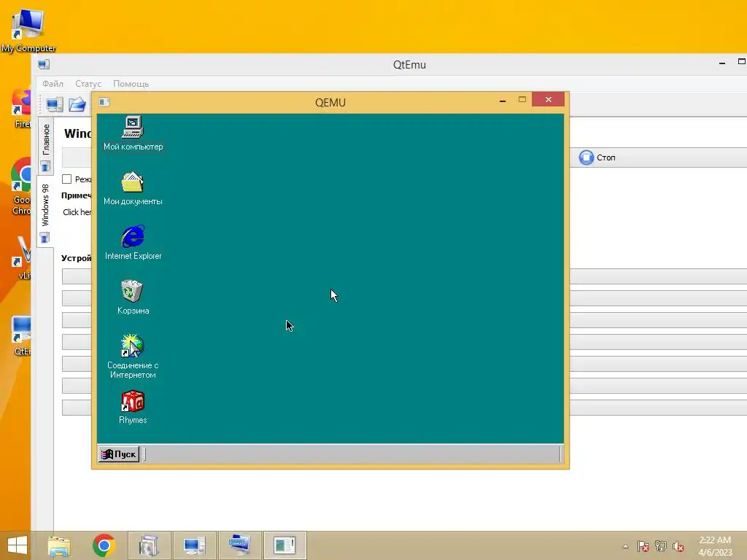Viewport: 747px width, 560px height.
Task: Close the QEMU window
Action: click(549, 99)
